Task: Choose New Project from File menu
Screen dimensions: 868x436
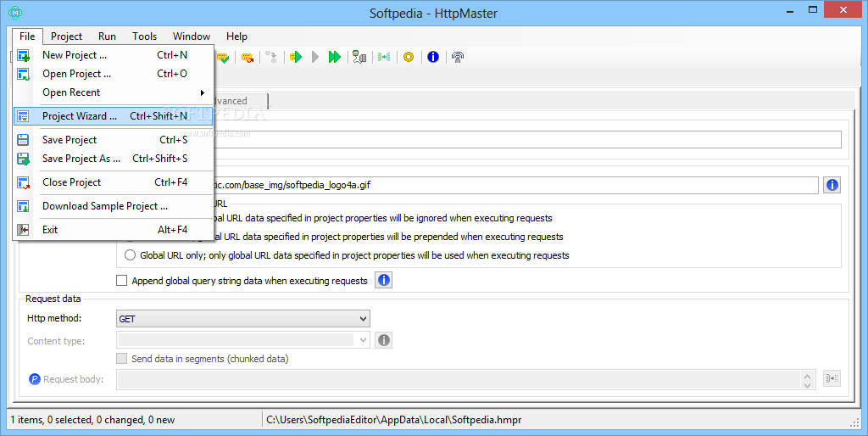Action: tap(114, 55)
